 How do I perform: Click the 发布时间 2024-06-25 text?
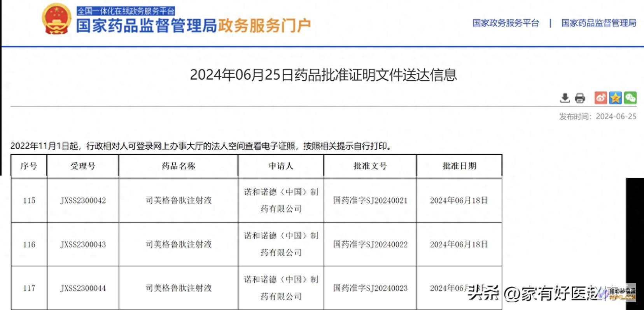(x=598, y=117)
